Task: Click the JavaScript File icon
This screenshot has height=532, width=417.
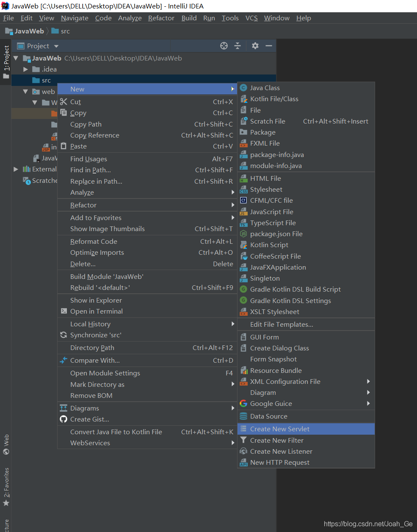Action: click(x=243, y=212)
